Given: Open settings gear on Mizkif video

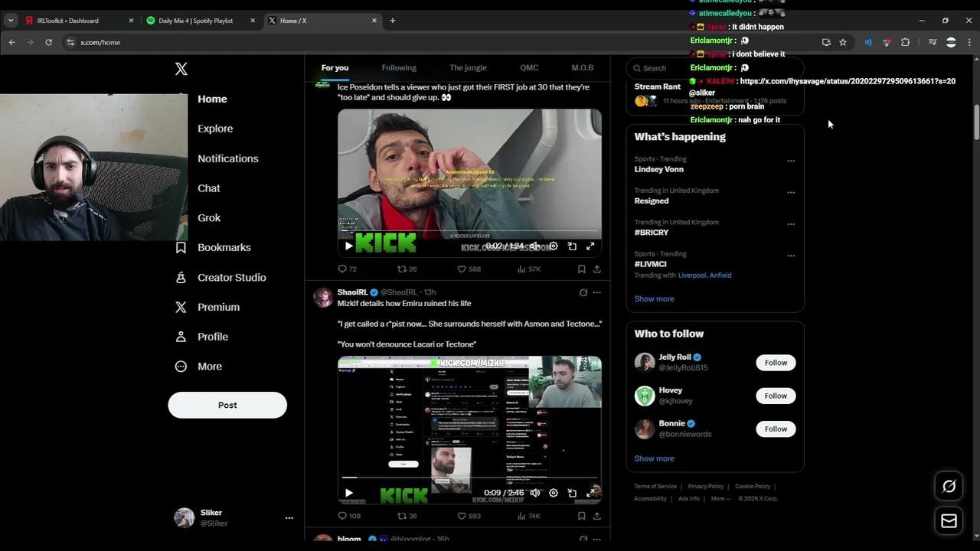Looking at the screenshot, I should (x=554, y=493).
